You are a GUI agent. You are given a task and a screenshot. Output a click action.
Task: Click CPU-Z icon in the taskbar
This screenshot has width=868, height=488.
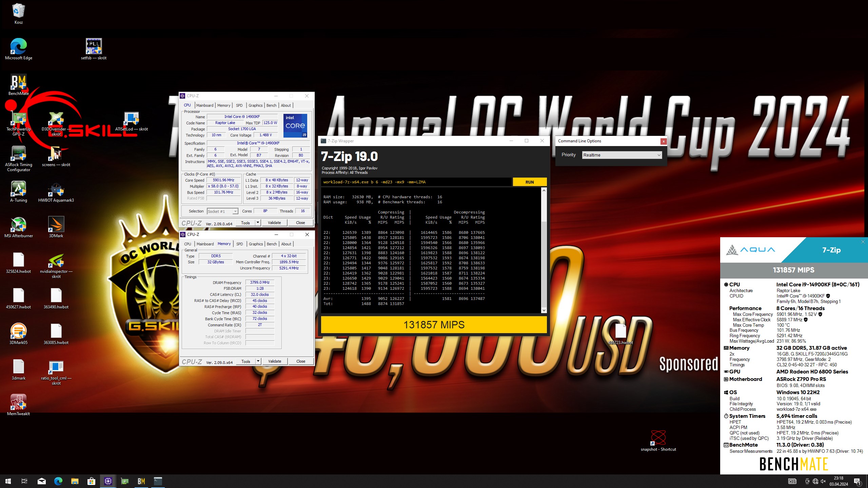pyautogui.click(x=108, y=481)
